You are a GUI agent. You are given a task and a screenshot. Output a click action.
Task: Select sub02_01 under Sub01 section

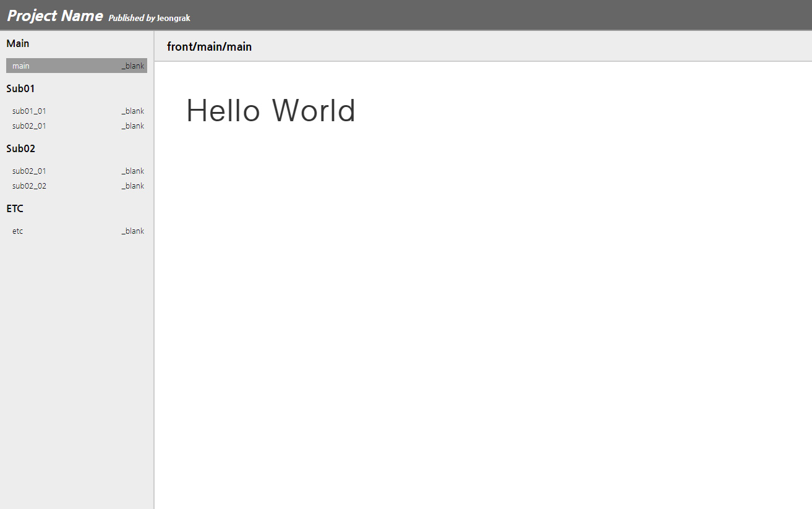[28, 126]
